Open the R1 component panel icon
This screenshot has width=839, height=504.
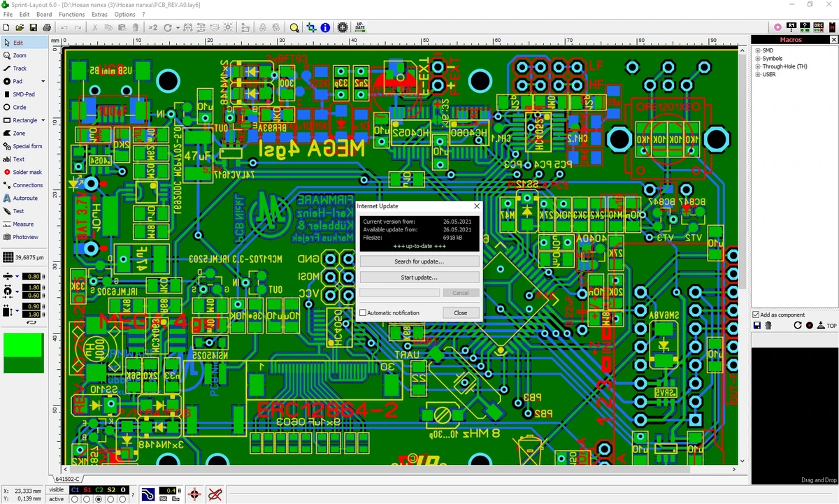click(791, 27)
